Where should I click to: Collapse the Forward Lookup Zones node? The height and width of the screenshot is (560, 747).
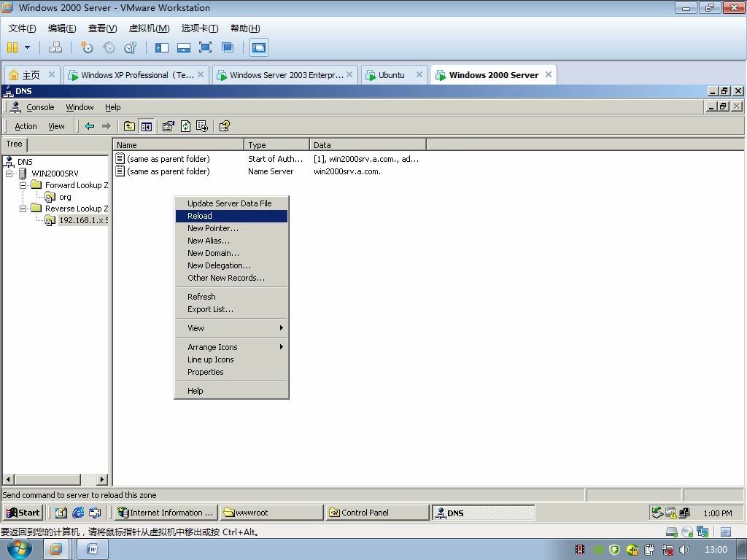pyautogui.click(x=23, y=185)
